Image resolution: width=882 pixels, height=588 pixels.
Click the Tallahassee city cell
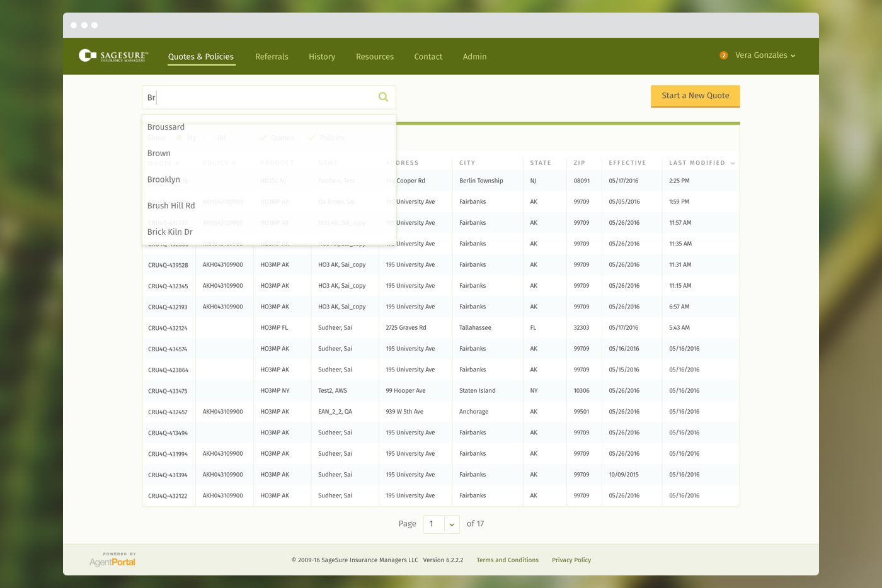(475, 327)
